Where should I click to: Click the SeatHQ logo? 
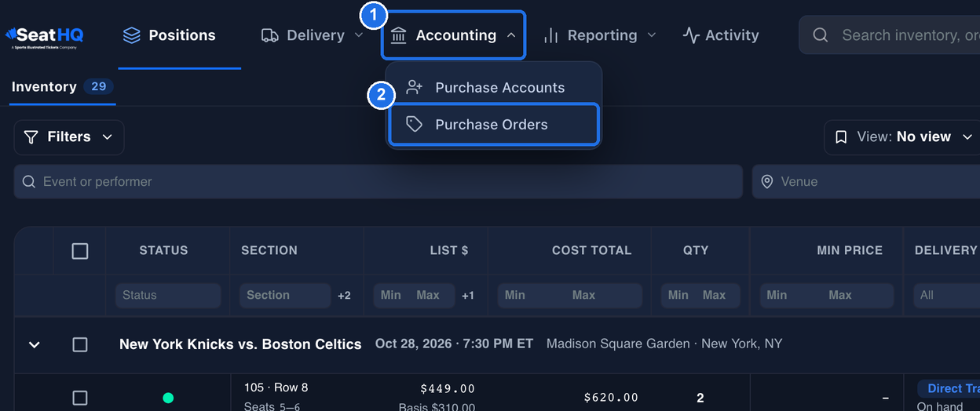[x=44, y=36]
